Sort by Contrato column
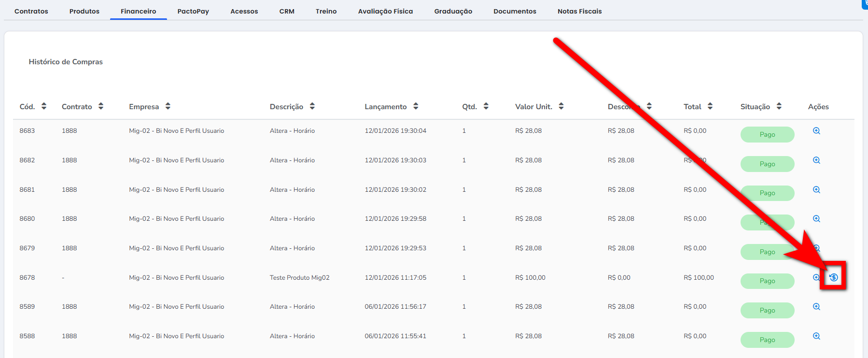868x358 pixels. point(101,106)
